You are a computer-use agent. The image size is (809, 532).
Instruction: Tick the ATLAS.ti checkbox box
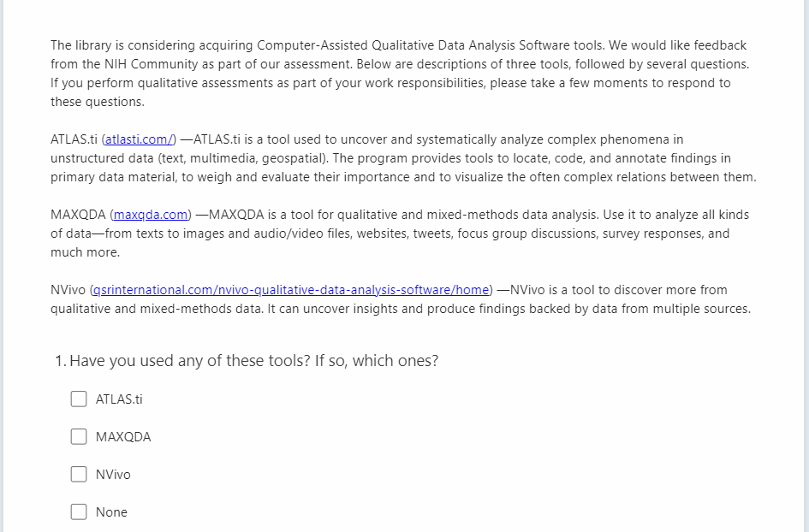(x=79, y=399)
